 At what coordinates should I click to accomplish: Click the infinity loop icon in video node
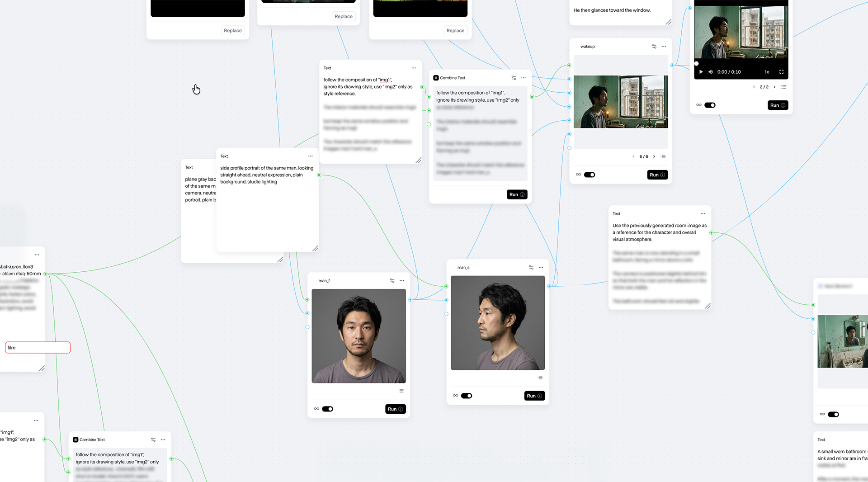coord(699,105)
